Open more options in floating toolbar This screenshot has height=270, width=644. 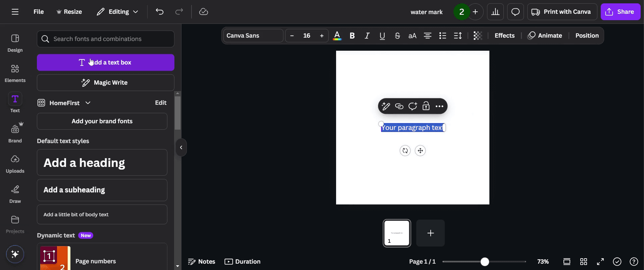[439, 106]
